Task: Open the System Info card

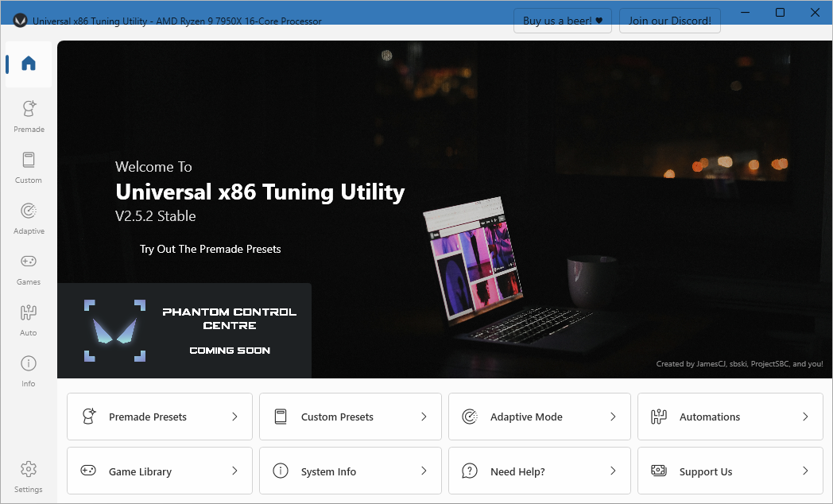Action: pos(350,471)
